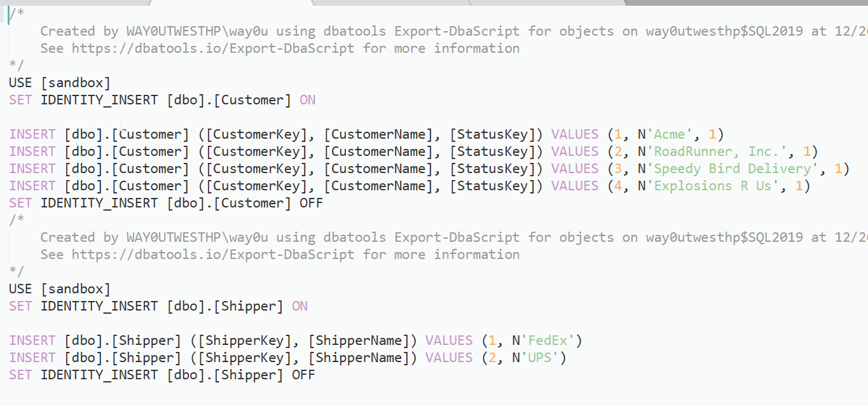Click OFF keyword in Shipper IDENTITY_INSERT line
Viewport: 868px width, 406px height.
303,375
